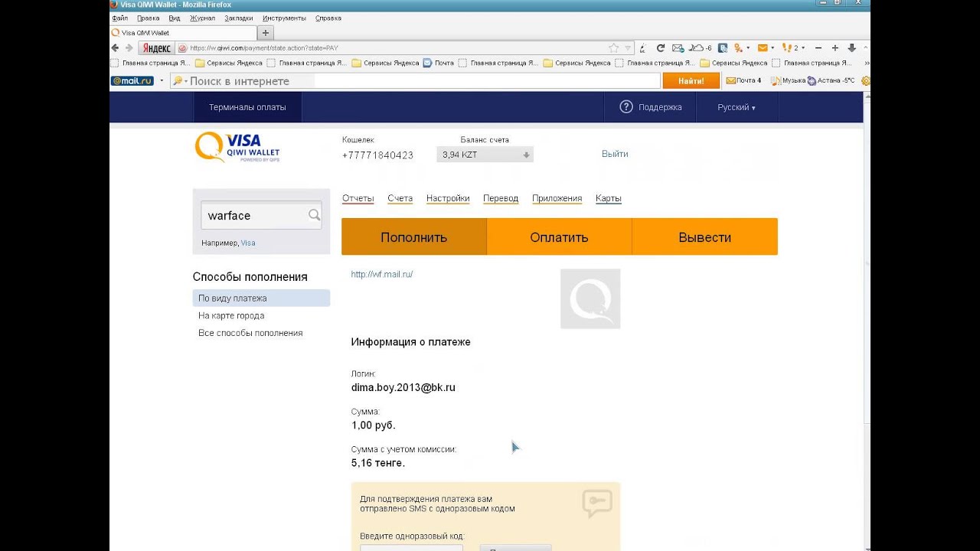Switch to the Пополнить tab
This screenshot has width=980, height=551.
(x=414, y=237)
